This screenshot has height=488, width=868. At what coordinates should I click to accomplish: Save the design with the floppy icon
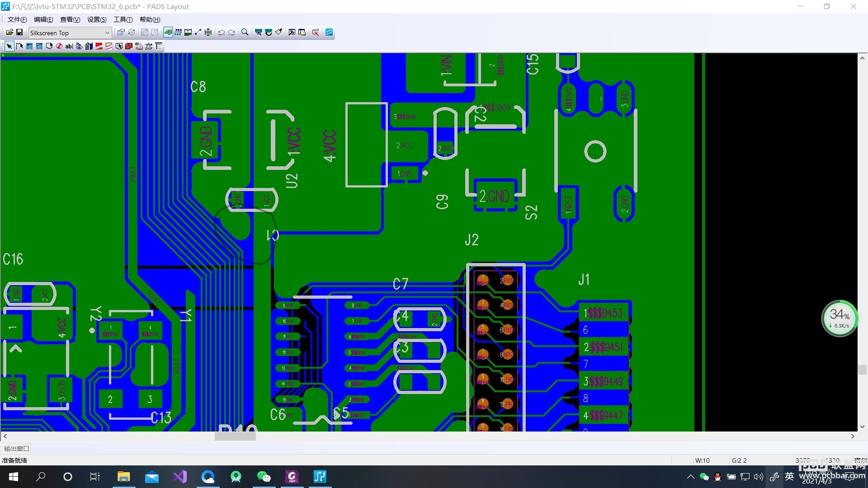pos(19,33)
